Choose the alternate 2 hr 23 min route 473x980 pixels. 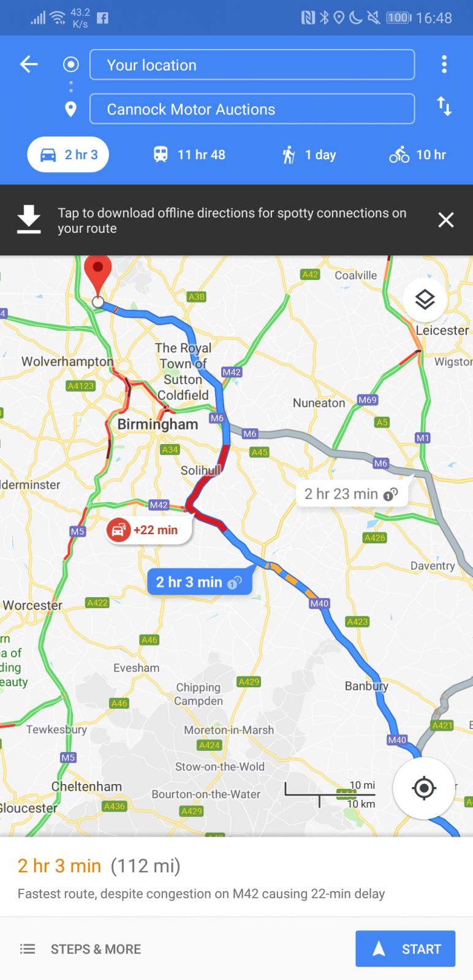coord(352,494)
